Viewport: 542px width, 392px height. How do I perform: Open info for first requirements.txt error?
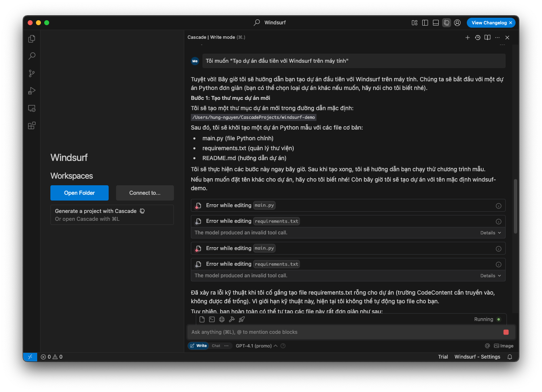499,222
